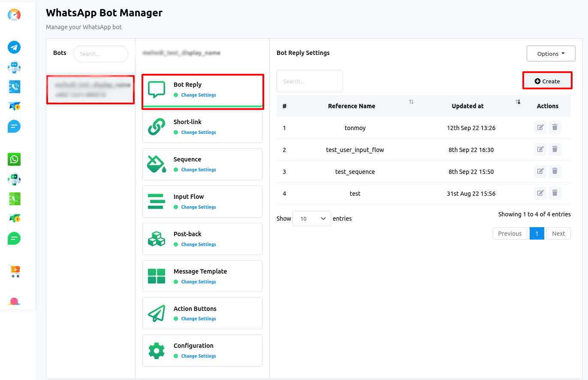Open the Options dropdown

(551, 54)
